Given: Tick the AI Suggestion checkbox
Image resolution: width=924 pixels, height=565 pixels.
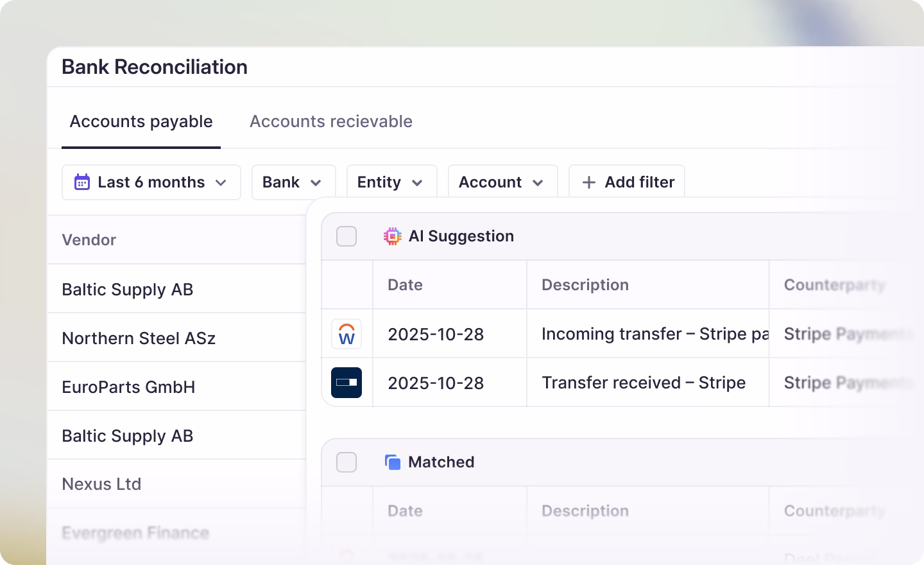Looking at the screenshot, I should (x=346, y=236).
